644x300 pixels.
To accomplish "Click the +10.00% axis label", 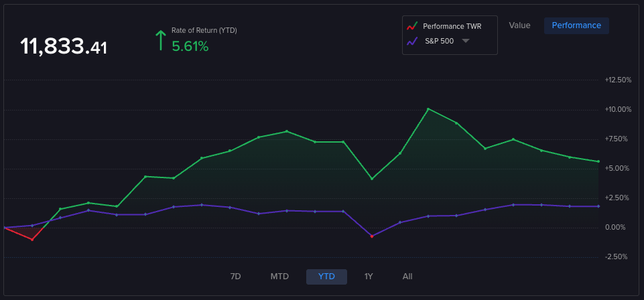I will coord(618,109).
